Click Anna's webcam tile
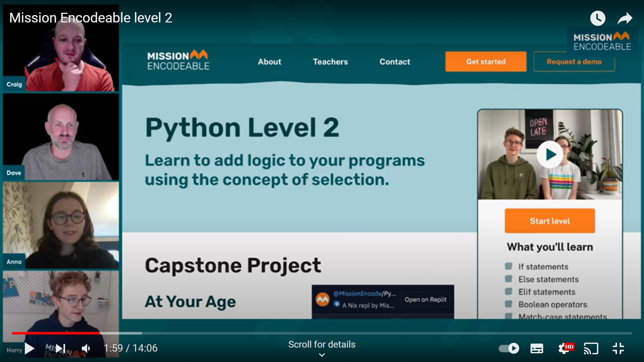Image resolution: width=644 pixels, height=362 pixels. pyautogui.click(x=61, y=225)
